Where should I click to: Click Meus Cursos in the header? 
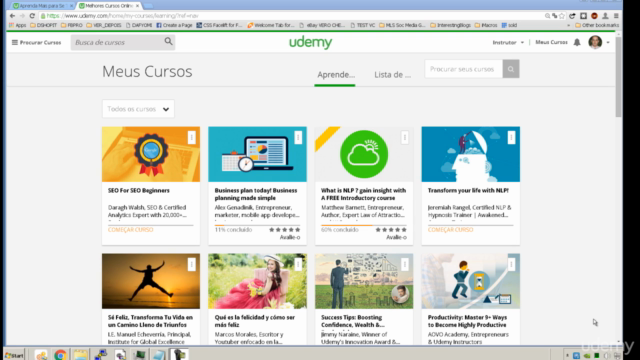[x=551, y=42]
